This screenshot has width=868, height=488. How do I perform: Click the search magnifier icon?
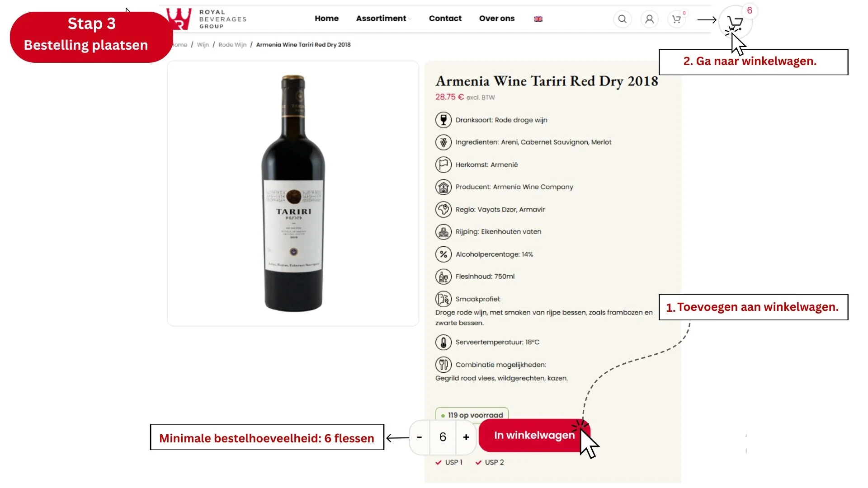[x=623, y=19]
